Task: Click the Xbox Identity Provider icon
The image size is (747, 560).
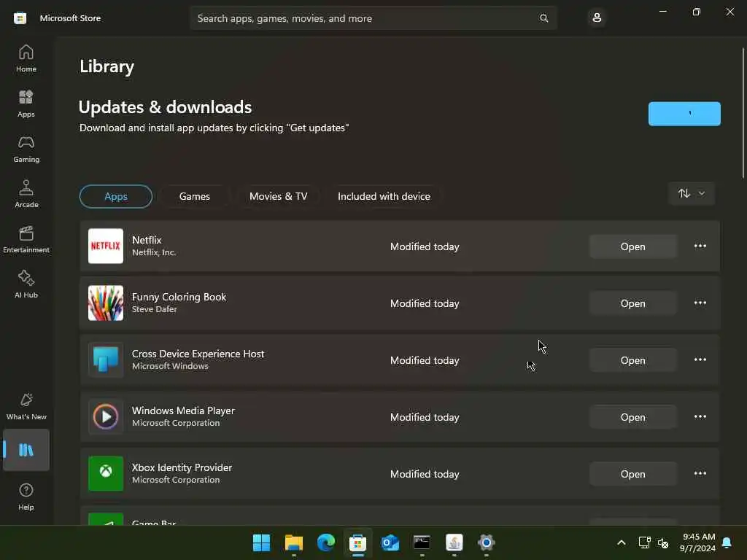Action: point(106,474)
